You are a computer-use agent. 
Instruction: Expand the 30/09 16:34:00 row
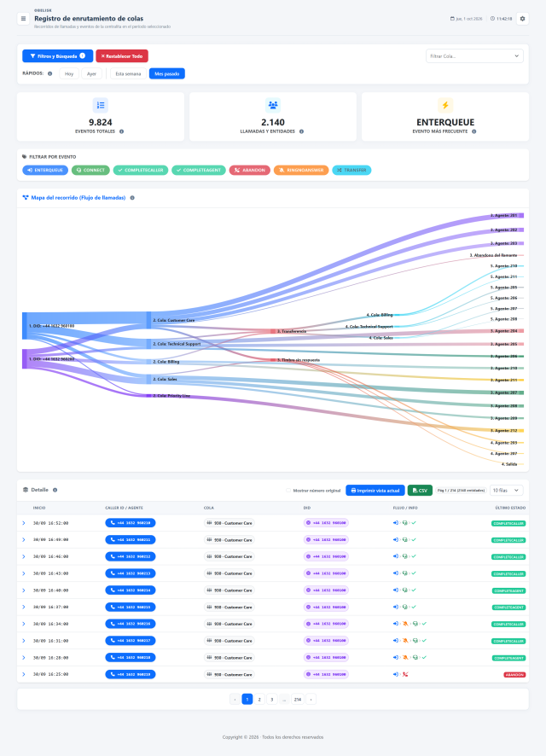pos(24,624)
